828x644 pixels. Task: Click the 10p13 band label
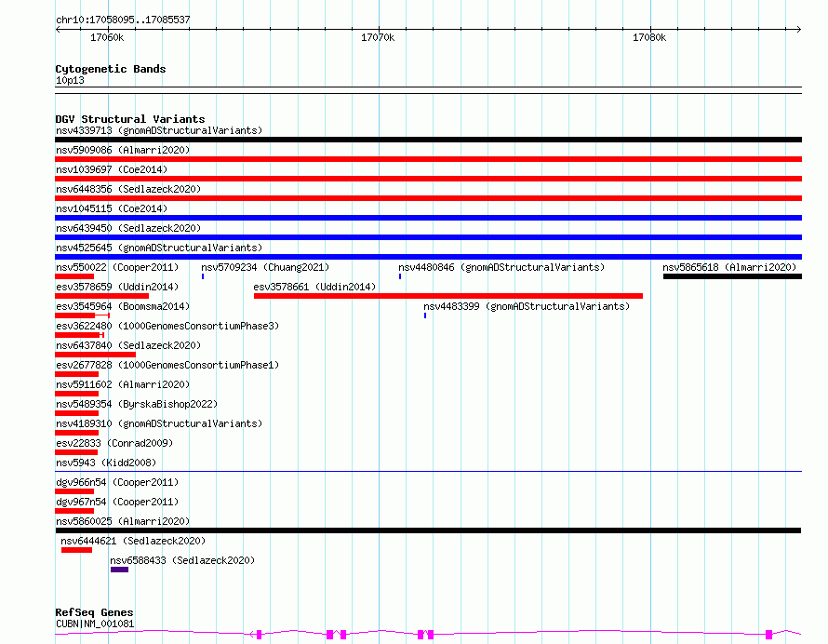[70, 80]
